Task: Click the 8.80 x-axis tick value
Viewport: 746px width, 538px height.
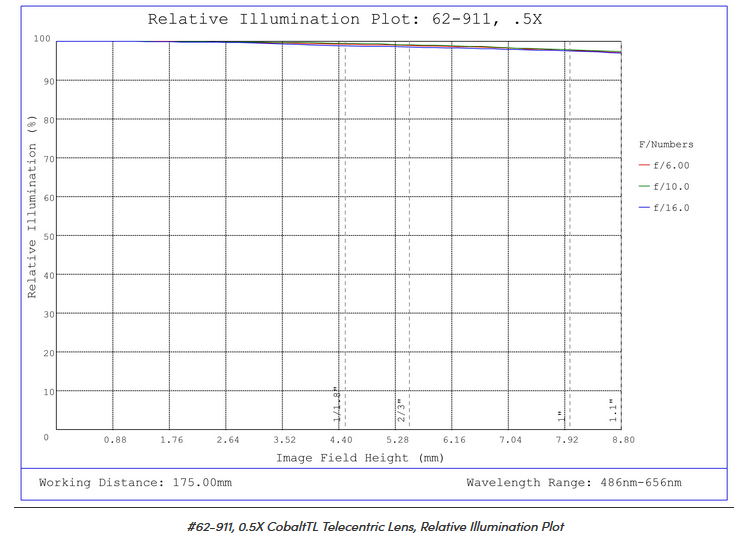Action: (623, 439)
